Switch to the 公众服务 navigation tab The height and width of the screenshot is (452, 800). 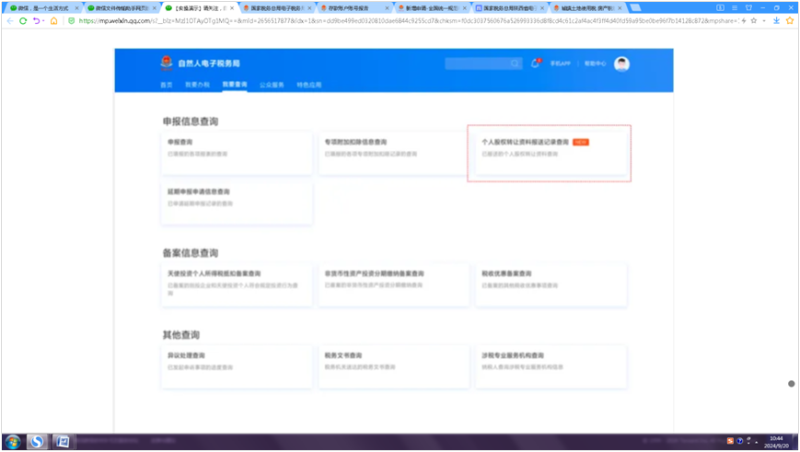coord(271,86)
